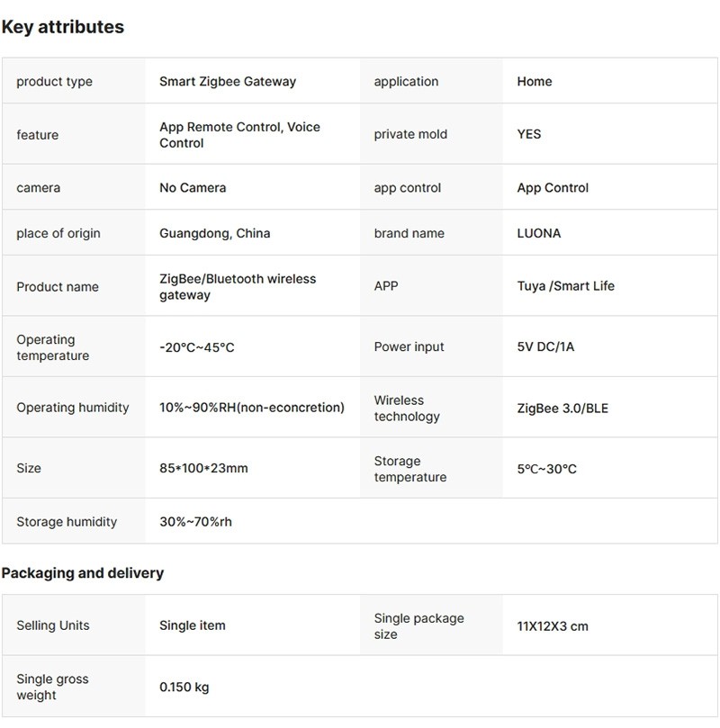Screen dimensions: 720x728
Task: Click the 10%~90%RH operating humidity value
Action: tap(252, 408)
